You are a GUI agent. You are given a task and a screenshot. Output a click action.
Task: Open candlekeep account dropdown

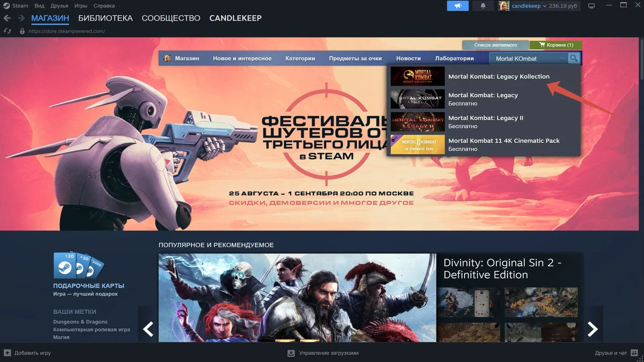click(x=530, y=6)
